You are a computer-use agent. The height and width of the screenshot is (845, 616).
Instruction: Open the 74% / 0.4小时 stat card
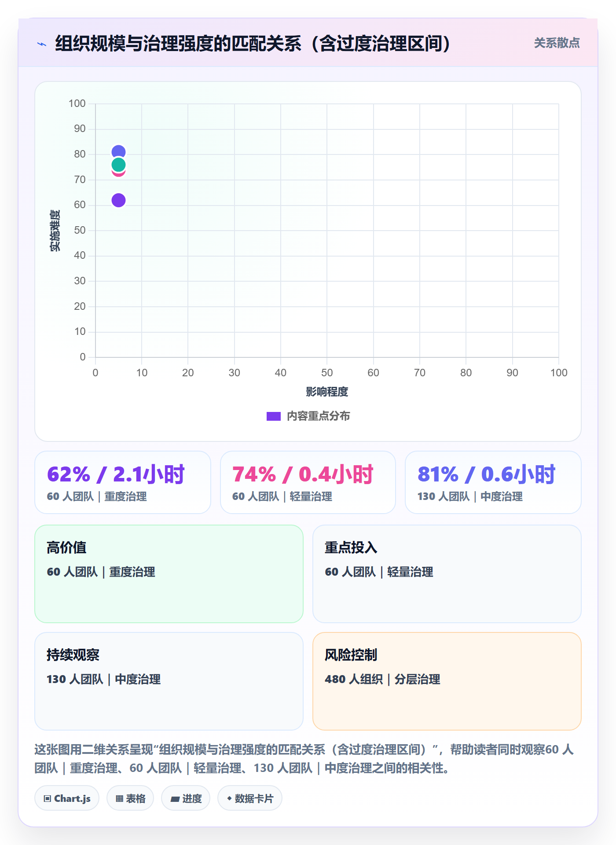click(x=308, y=482)
